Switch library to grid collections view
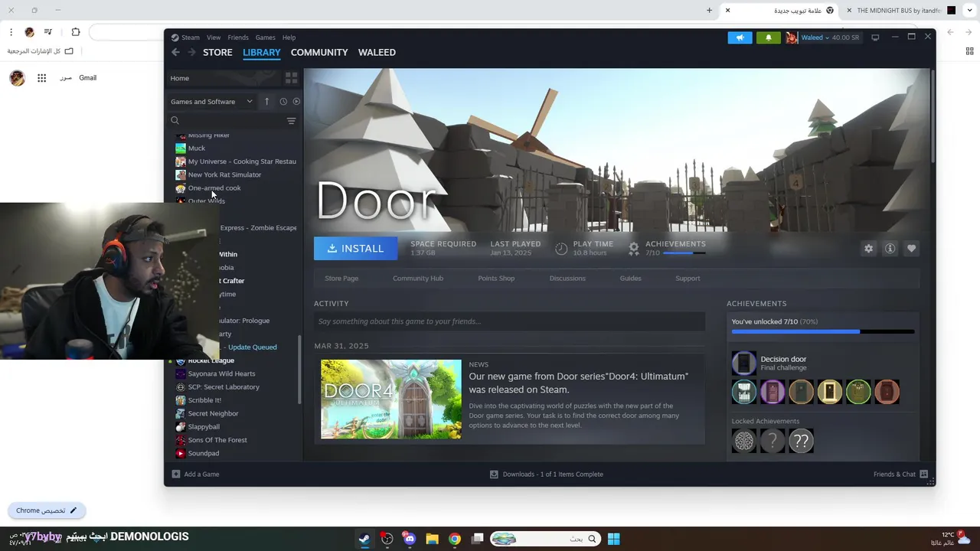980x551 pixels. tap(291, 78)
